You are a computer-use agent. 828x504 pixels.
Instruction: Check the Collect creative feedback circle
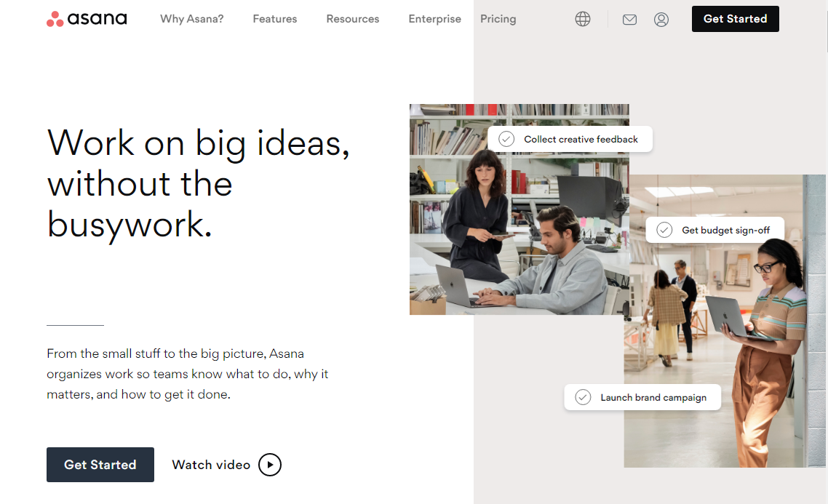click(x=506, y=139)
